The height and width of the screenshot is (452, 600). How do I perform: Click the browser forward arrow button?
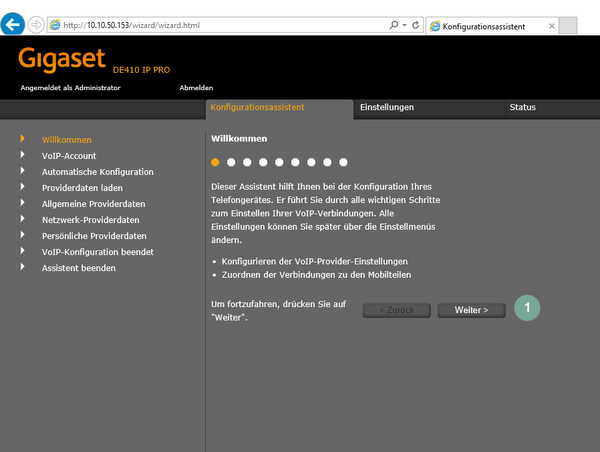(37, 24)
